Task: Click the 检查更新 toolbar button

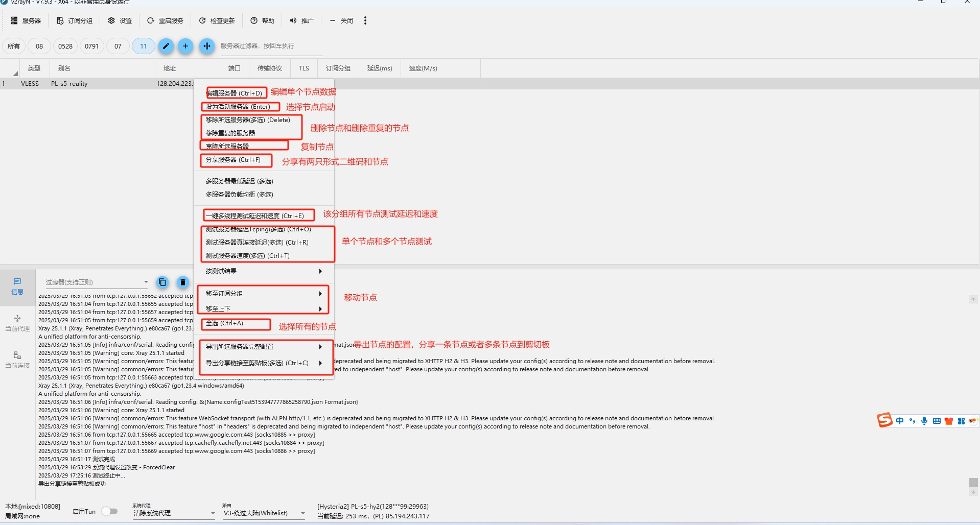Action: (217, 21)
